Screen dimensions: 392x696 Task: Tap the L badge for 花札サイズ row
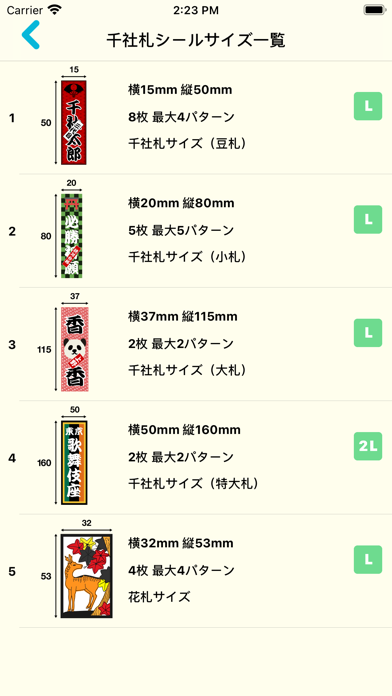(x=368, y=559)
